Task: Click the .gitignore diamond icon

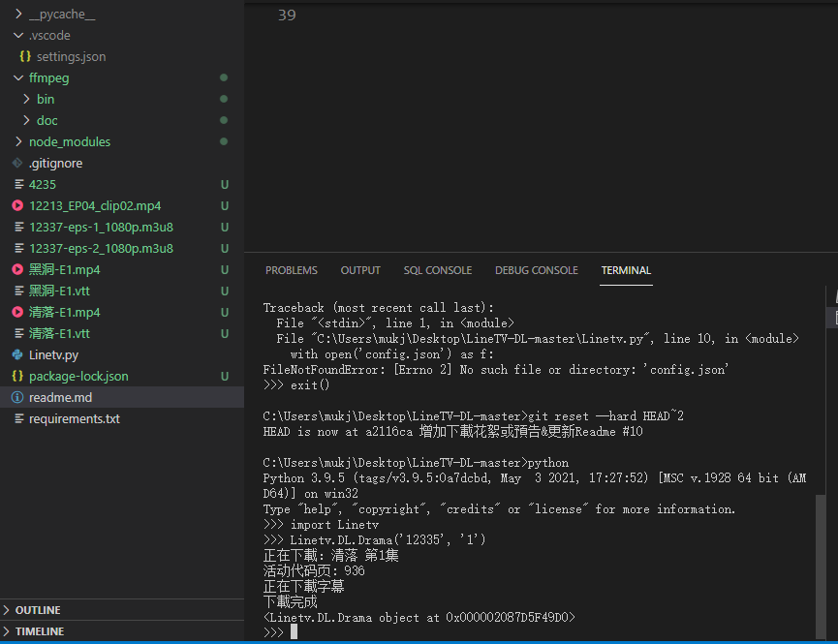Action: pyautogui.click(x=17, y=163)
